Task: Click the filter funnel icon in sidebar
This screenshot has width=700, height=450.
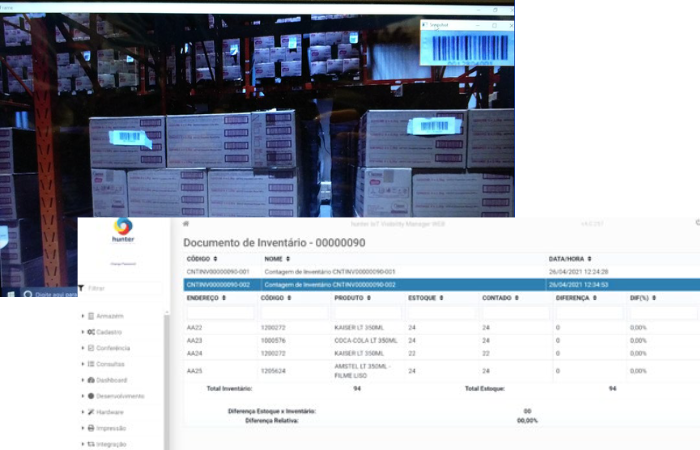Action: click(81, 288)
